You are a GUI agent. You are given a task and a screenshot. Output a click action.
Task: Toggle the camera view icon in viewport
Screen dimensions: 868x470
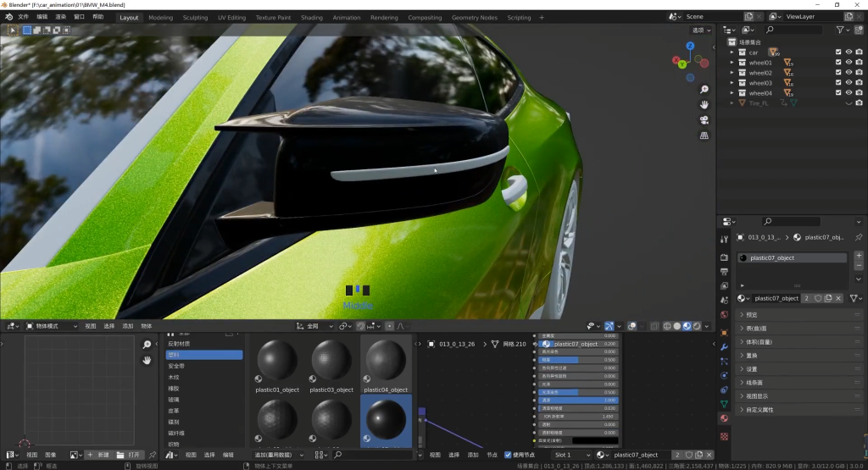pyautogui.click(x=704, y=120)
